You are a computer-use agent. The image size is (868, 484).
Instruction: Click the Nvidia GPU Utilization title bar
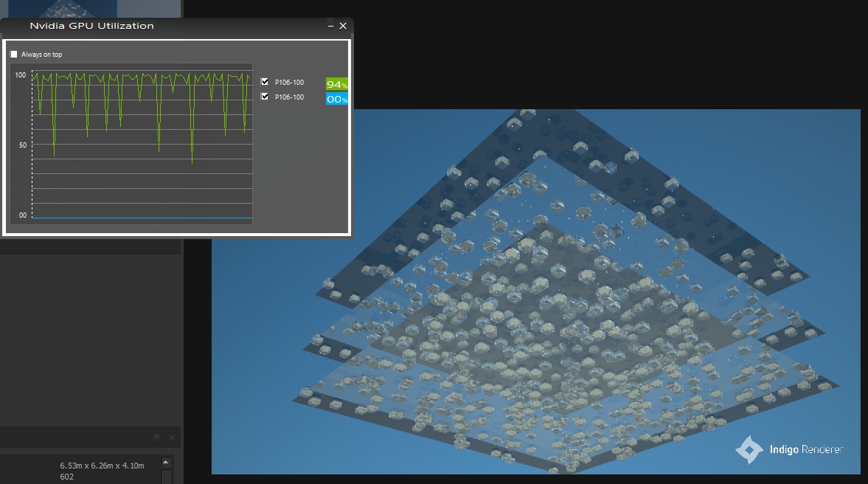[x=176, y=26]
